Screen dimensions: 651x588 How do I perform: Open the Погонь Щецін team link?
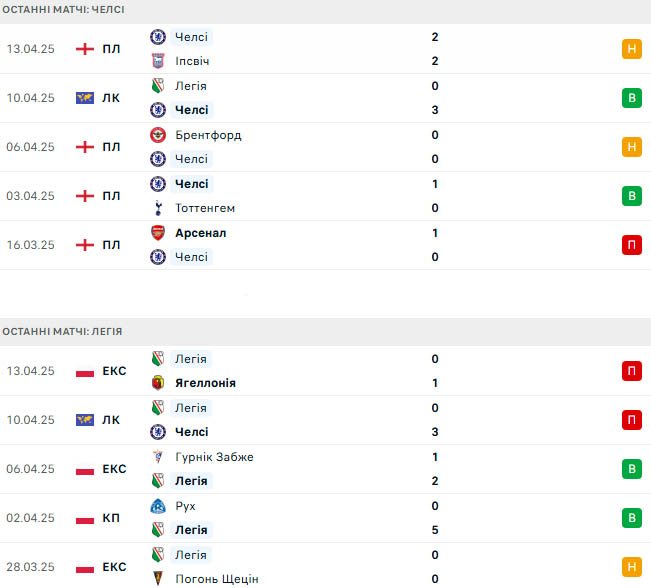tap(217, 579)
